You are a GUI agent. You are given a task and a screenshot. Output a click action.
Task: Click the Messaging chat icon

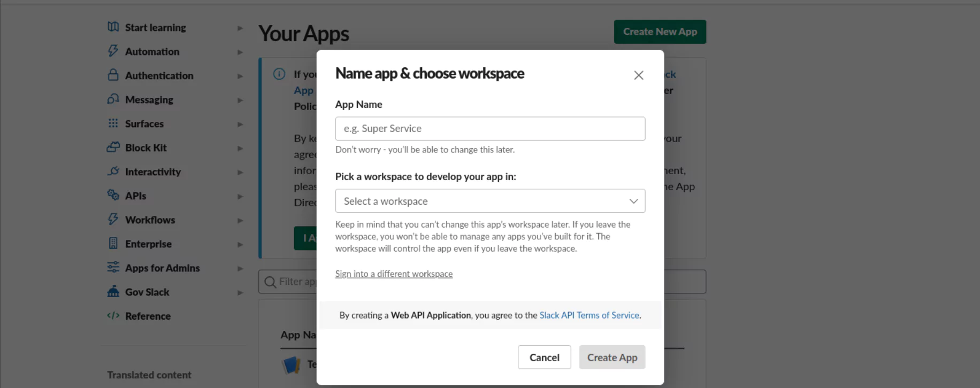pos(113,99)
